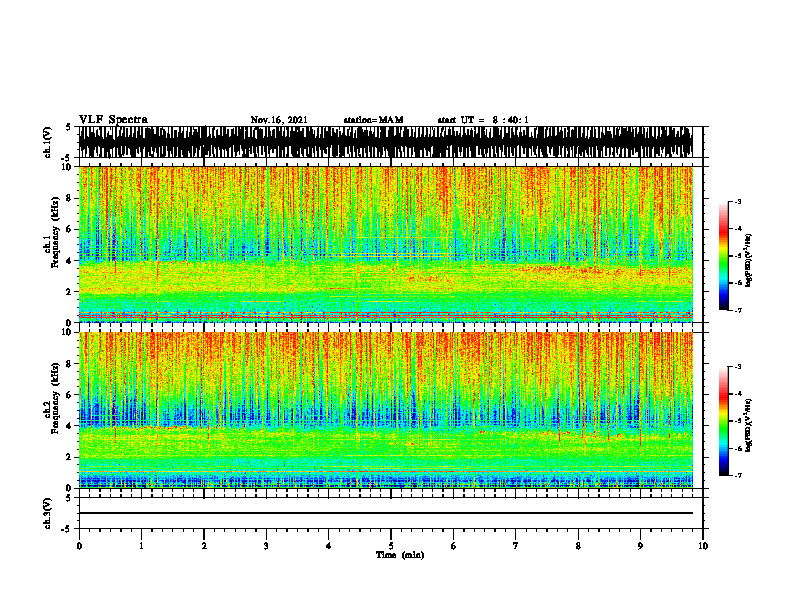Click the flat ch.3 voltage trace line
The image size is (792, 612).
[x=385, y=513]
